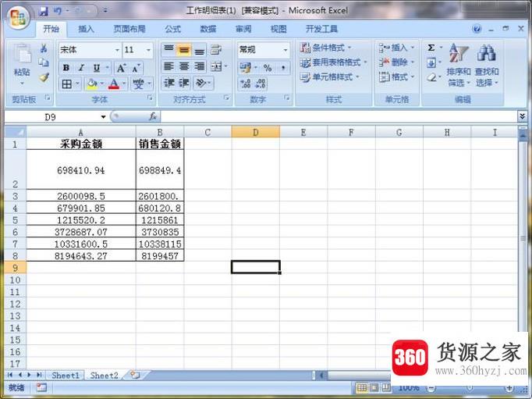
Task: Click the insert worksheet tab icon
Action: pyautogui.click(x=136, y=375)
